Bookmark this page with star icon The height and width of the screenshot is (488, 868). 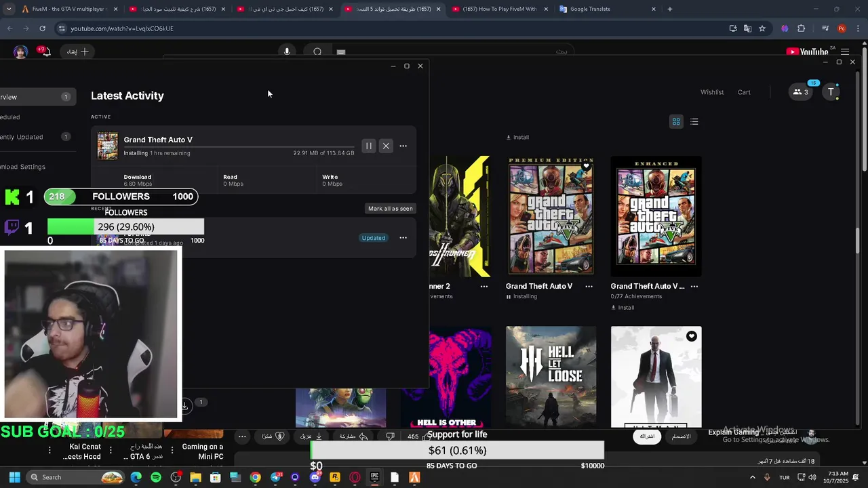[762, 28]
